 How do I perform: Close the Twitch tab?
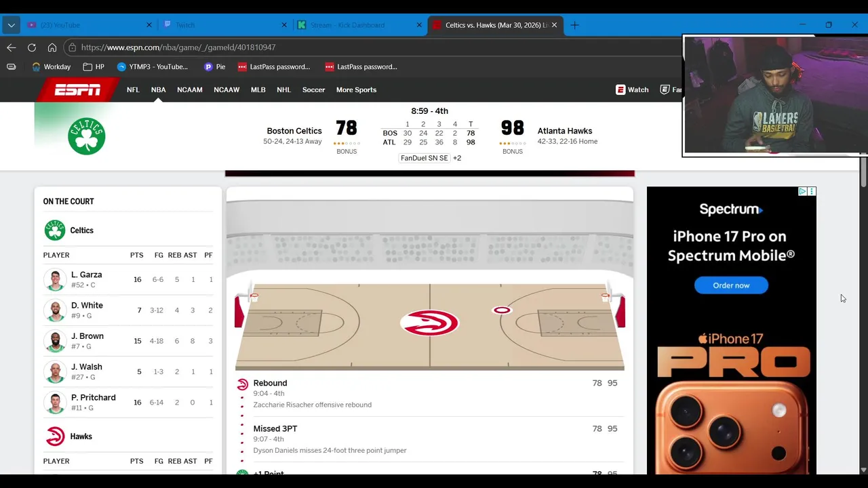284,25
